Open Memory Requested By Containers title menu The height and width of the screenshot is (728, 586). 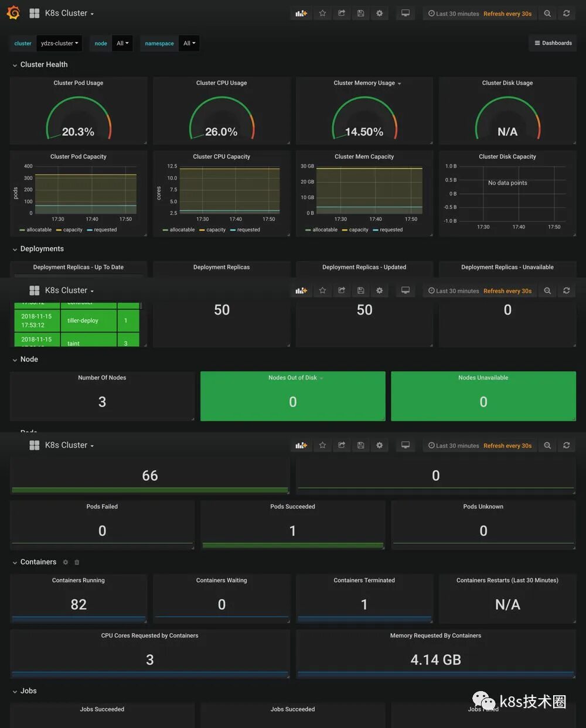[435, 635]
